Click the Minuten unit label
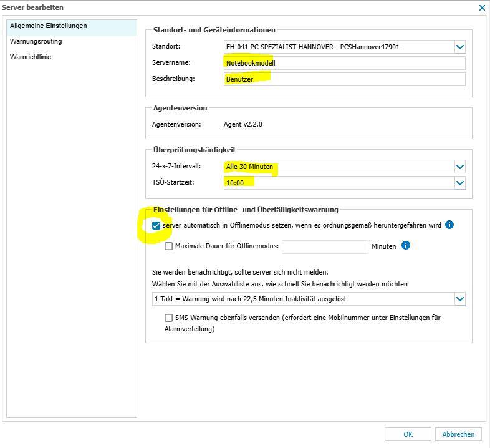The image size is (490, 448). [x=384, y=246]
